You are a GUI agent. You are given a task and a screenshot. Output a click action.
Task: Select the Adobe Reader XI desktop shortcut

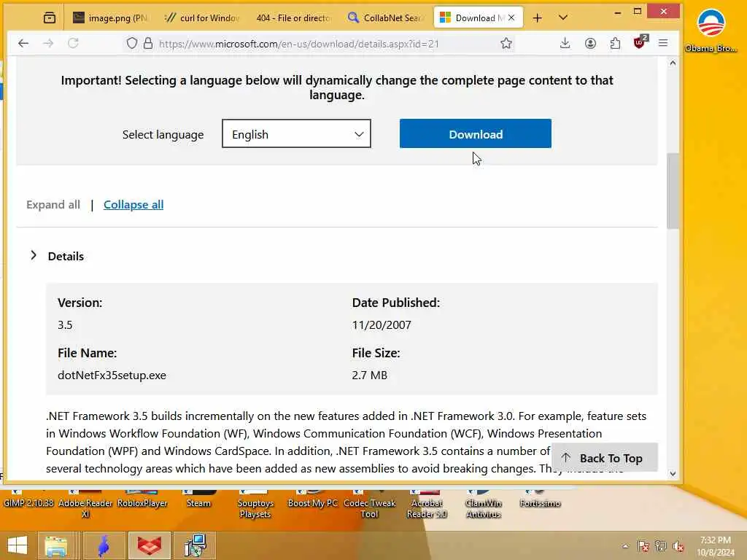[x=85, y=505]
